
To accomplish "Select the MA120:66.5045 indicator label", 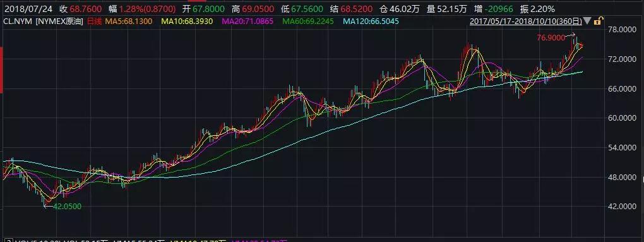I will [x=371, y=21].
